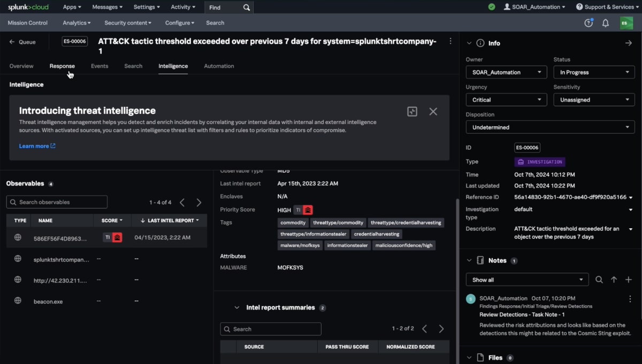This screenshot has width=642, height=364.
Task: Add a new note with plus icon
Action: 629,280
